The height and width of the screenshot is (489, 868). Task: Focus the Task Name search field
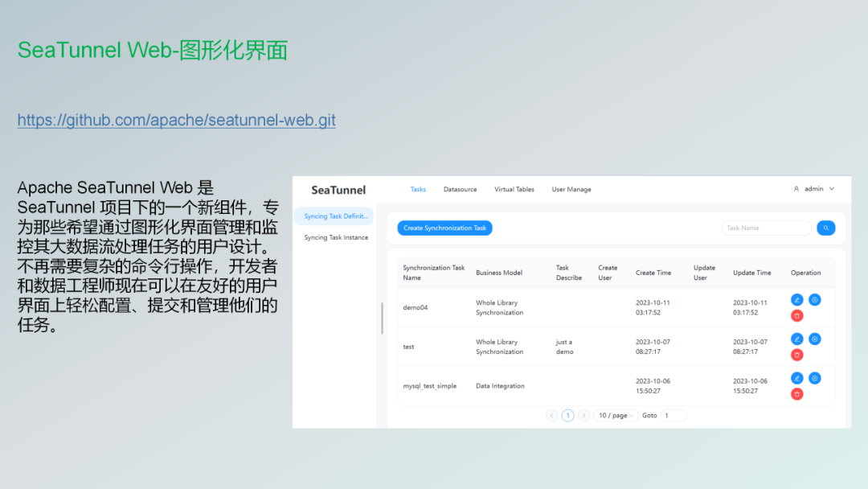click(766, 228)
